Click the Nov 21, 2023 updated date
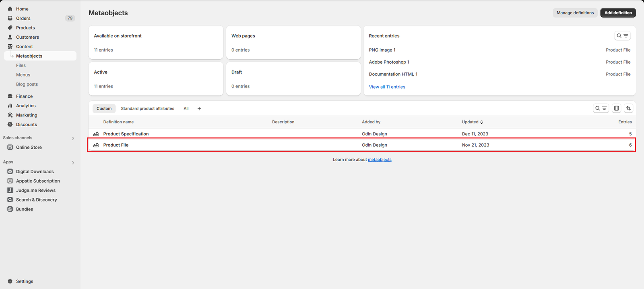 475,145
